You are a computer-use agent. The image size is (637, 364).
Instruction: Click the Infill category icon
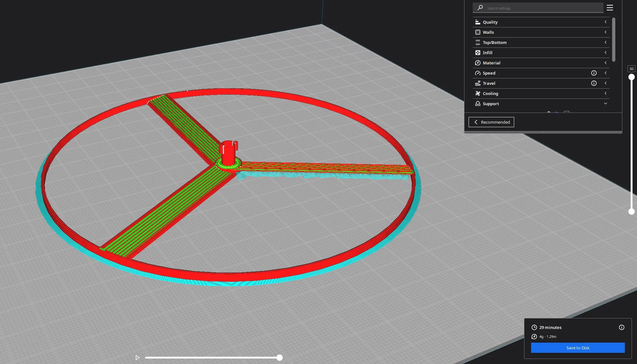click(478, 53)
